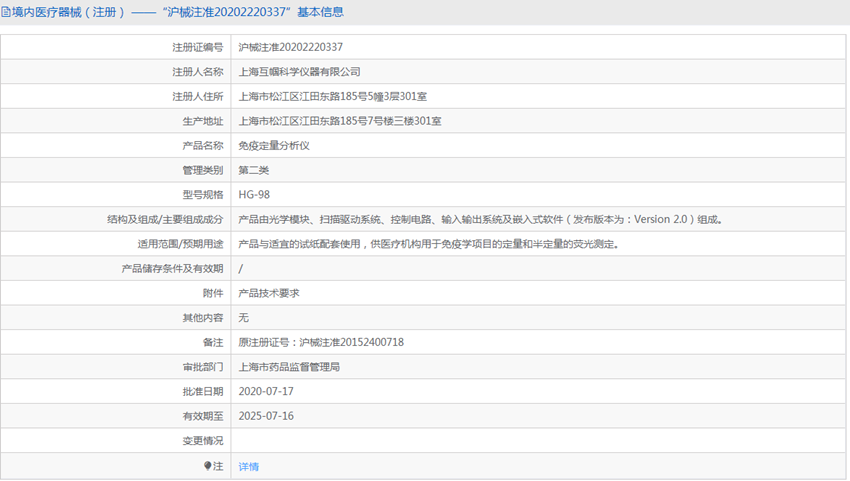Click the 结构及组成/主要组成成分 label
The height and width of the screenshot is (481, 850).
165,219
